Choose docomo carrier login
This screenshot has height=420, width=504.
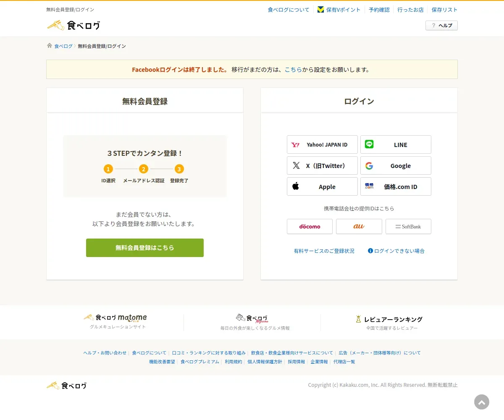point(310,226)
